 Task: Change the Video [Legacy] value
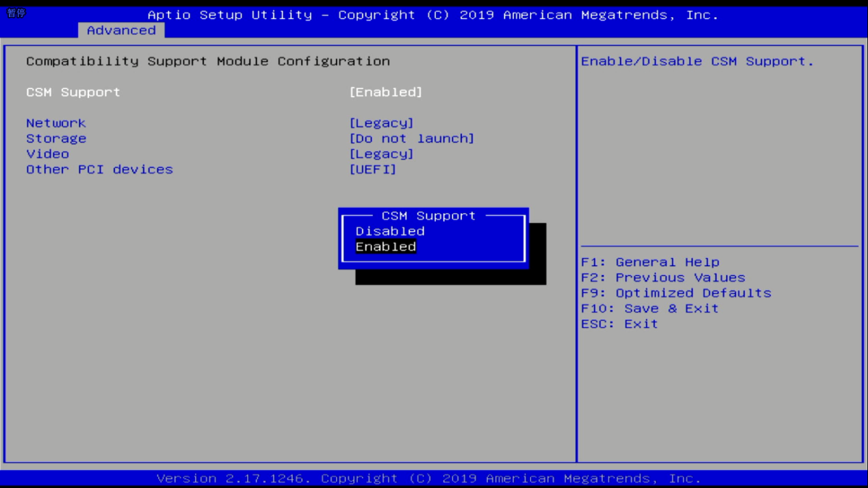381,154
